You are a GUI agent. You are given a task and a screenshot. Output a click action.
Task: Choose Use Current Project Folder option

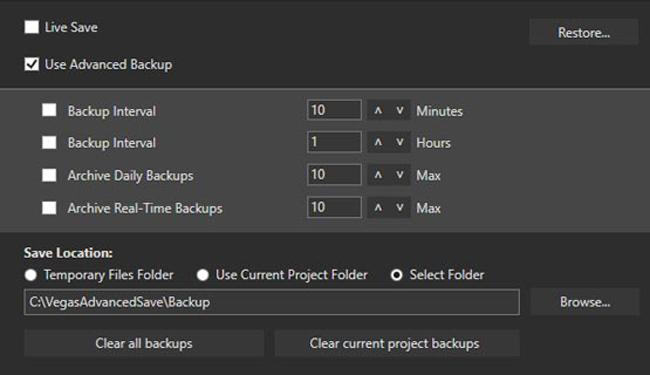[203, 275]
